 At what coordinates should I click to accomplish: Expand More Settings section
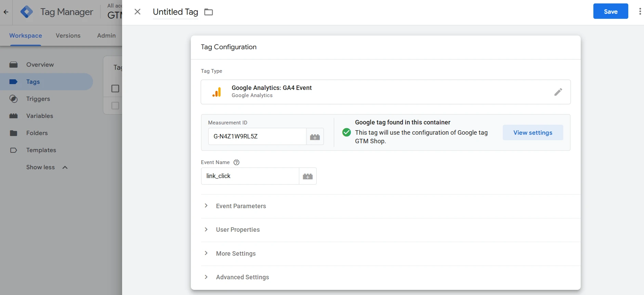click(391, 254)
